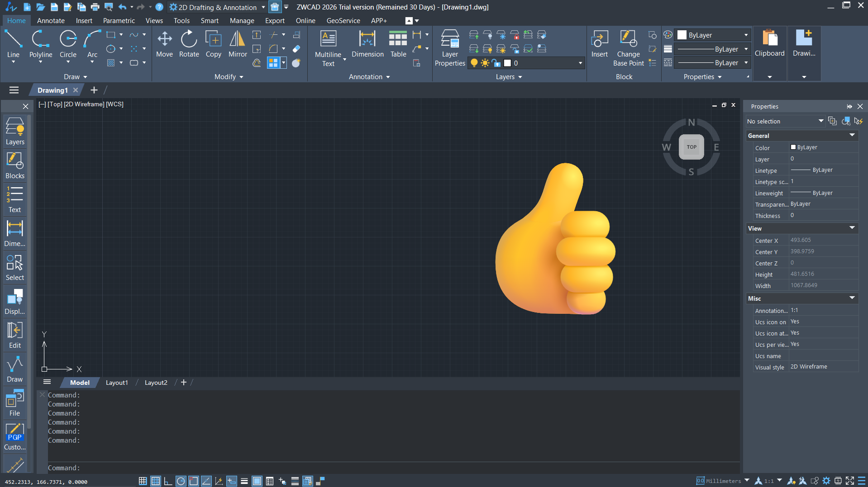The width and height of the screenshot is (868, 487).
Task: Switch to the Layout1 tab
Action: click(117, 383)
